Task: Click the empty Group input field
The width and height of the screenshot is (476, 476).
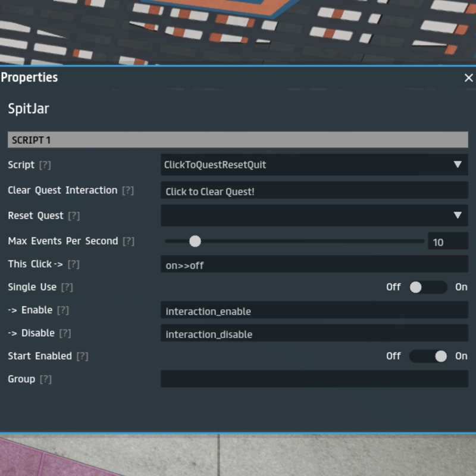Action: (314, 379)
